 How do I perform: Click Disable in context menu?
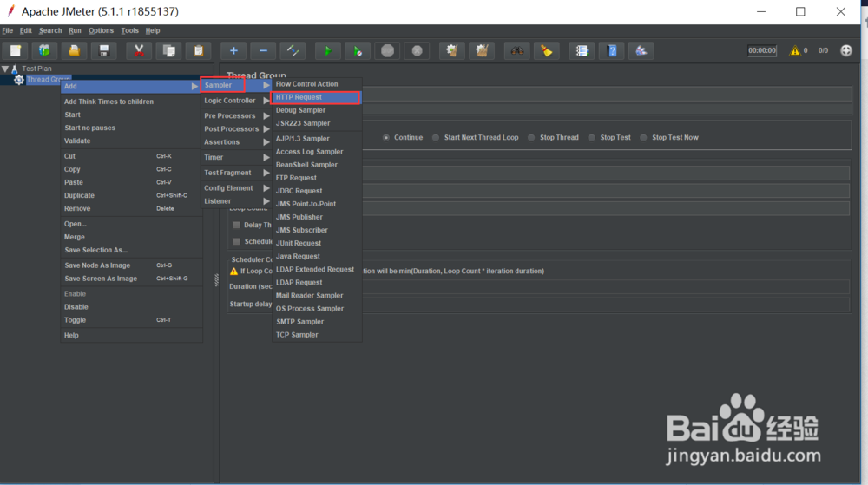[130, 307]
